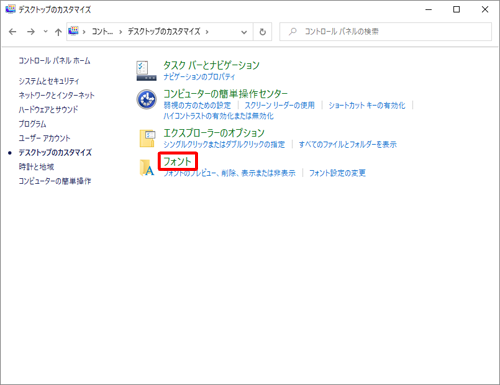The width and height of the screenshot is (500, 385).
Task: Click the Fonts folder icon with letter A
Action: pos(147,167)
